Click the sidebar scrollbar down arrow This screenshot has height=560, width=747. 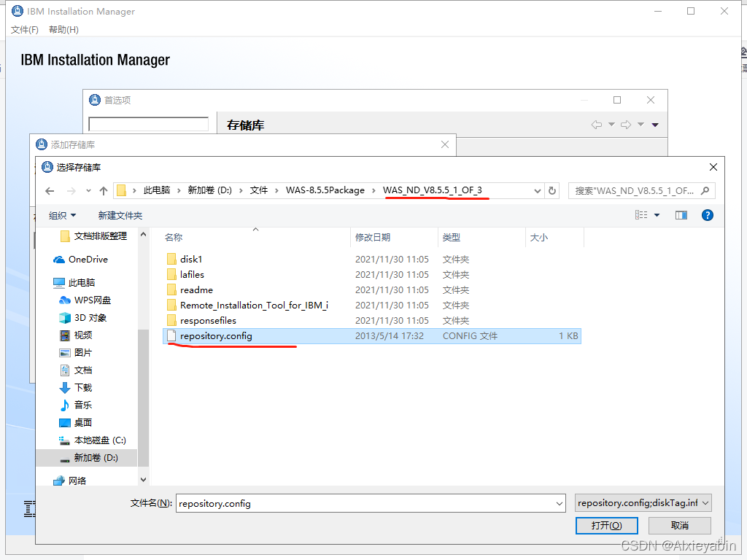(143, 478)
